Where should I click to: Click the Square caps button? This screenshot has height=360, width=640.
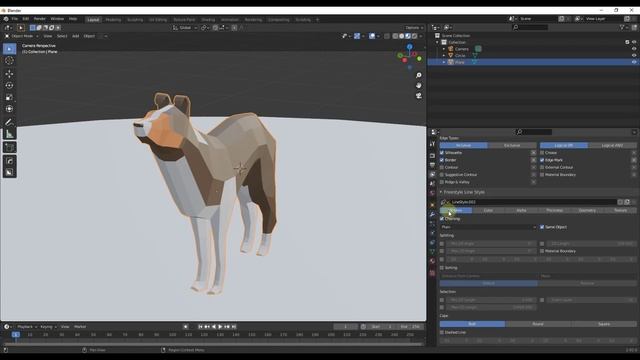coord(604,324)
